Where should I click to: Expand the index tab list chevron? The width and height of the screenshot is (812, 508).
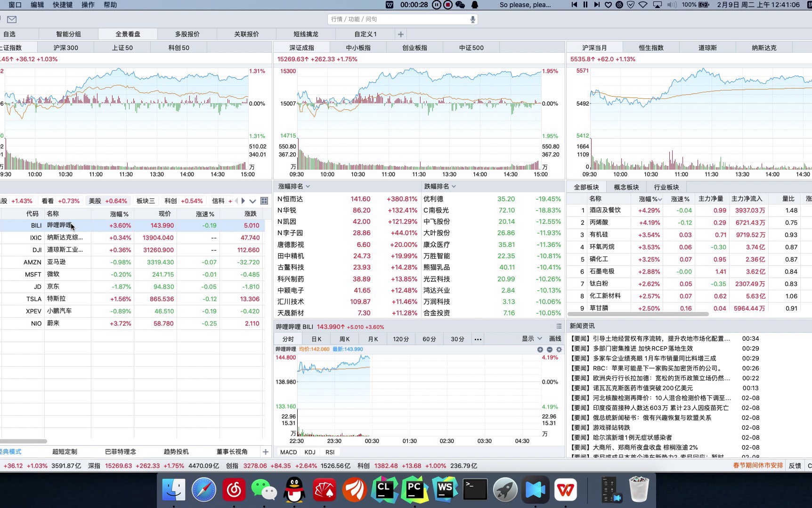click(252, 201)
